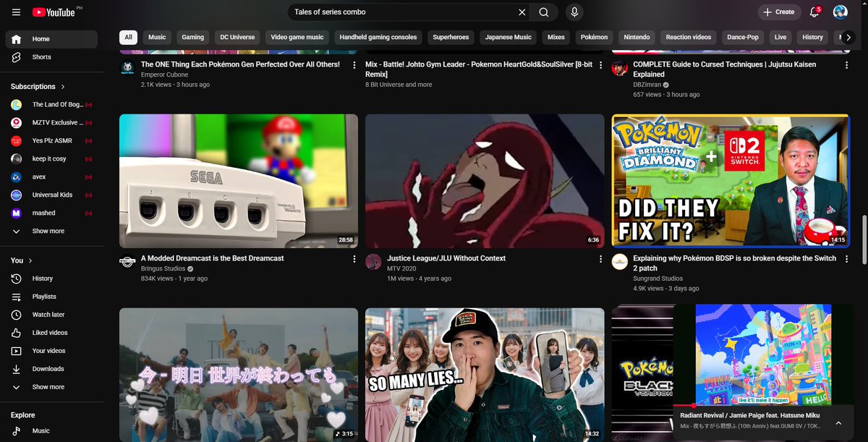Open Radiant Revival miniplayer video

click(x=763, y=354)
